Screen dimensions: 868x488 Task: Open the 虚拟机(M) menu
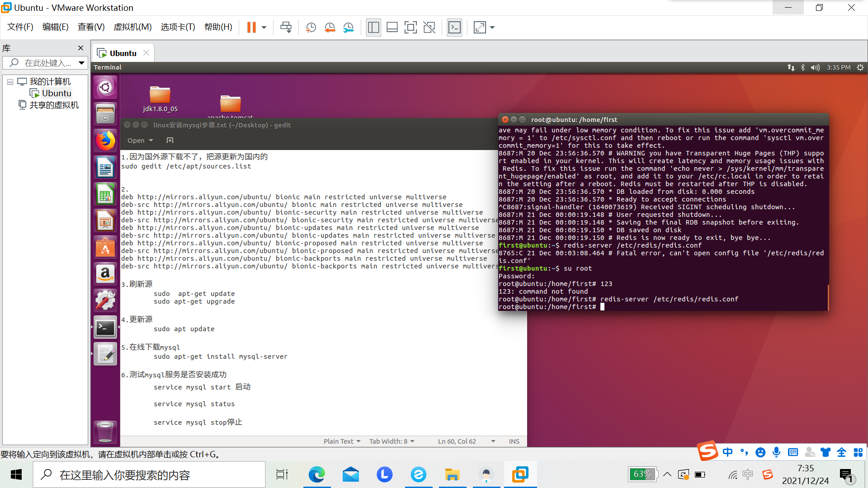click(x=132, y=27)
